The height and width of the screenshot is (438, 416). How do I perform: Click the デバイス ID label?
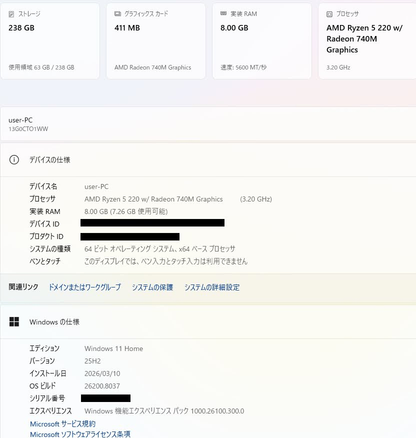click(x=44, y=224)
